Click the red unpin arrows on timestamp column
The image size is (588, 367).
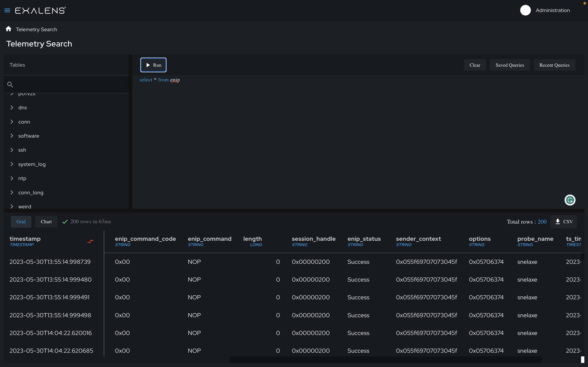(90, 241)
